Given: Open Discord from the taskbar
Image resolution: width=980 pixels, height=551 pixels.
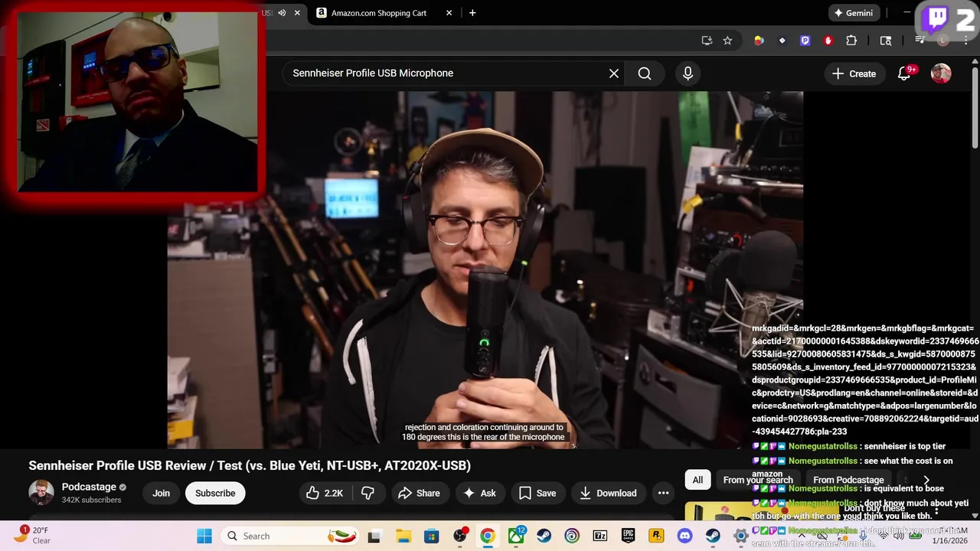Looking at the screenshot, I should [684, 536].
